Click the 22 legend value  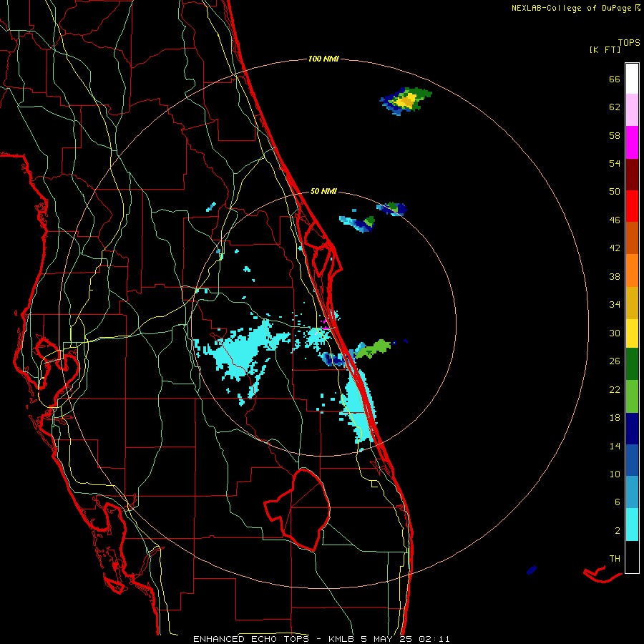(x=615, y=390)
